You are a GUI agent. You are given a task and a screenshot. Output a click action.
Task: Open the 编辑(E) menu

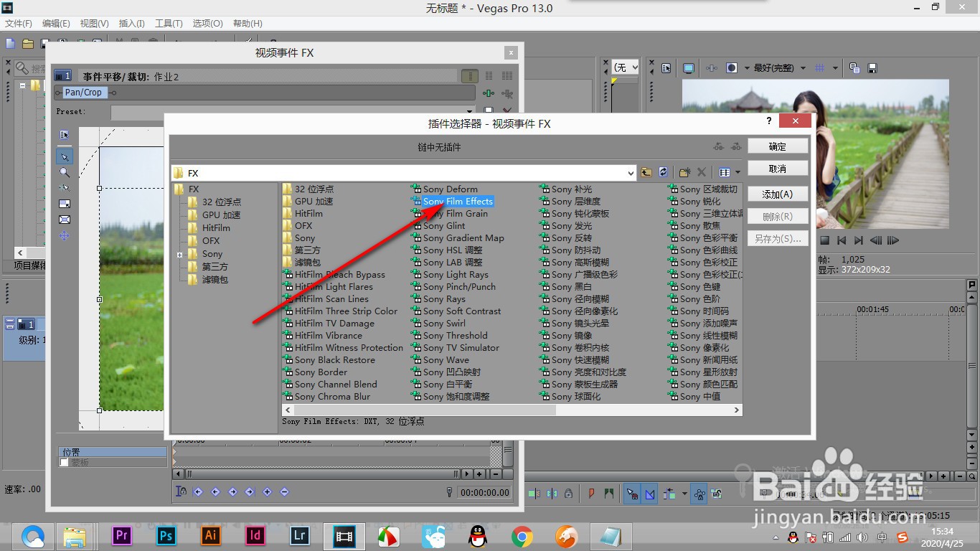click(x=56, y=24)
